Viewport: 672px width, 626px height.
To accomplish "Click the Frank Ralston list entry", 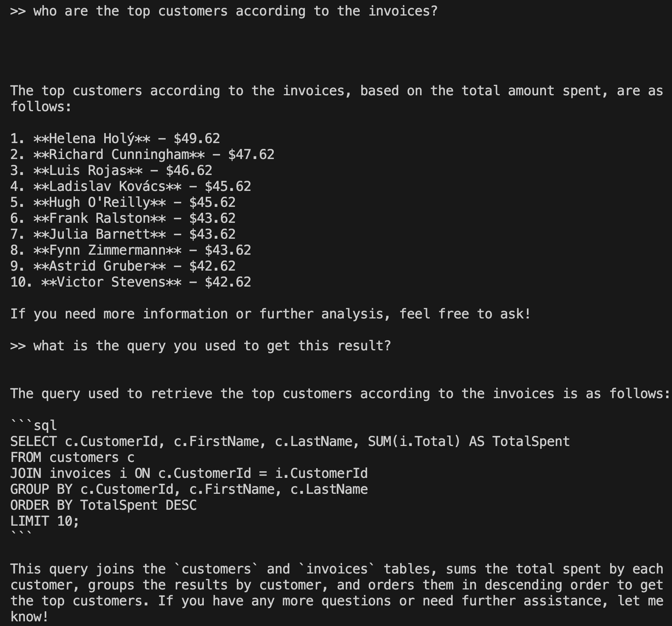I will (x=100, y=219).
